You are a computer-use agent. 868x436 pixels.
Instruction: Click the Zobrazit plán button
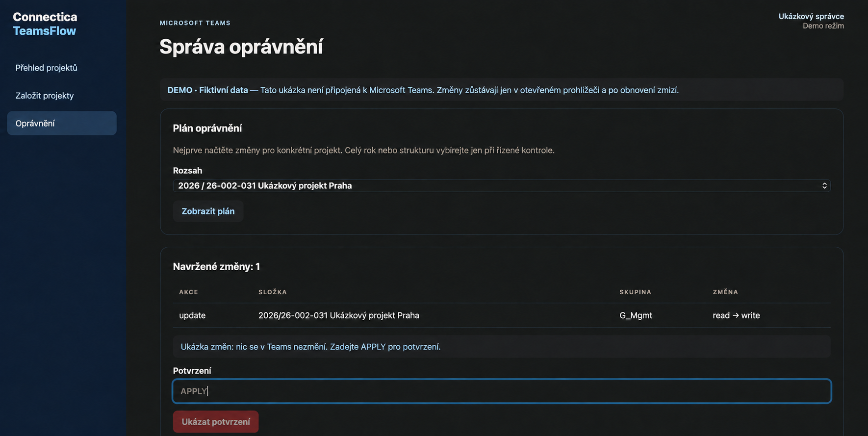click(208, 211)
